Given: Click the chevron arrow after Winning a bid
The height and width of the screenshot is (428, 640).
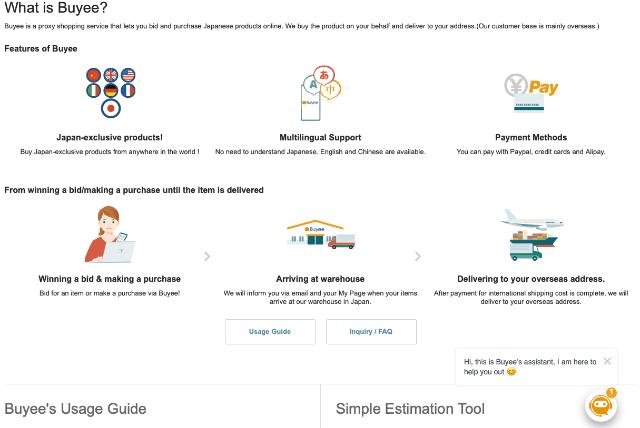Looking at the screenshot, I should click(x=207, y=256).
